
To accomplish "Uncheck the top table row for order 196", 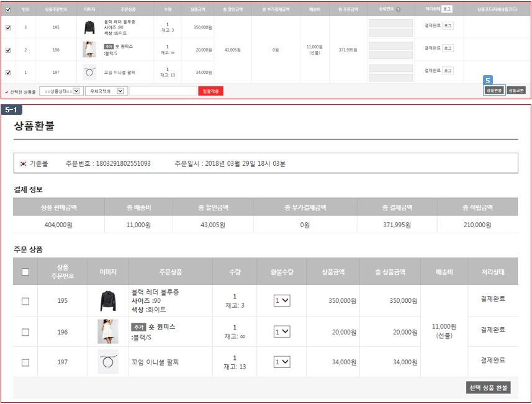I will tap(8, 50).
